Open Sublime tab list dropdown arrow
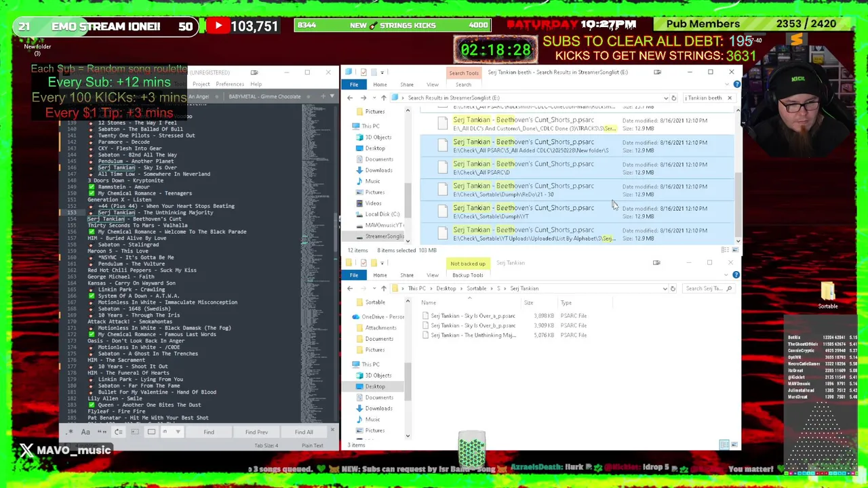868x488 pixels. (332, 96)
